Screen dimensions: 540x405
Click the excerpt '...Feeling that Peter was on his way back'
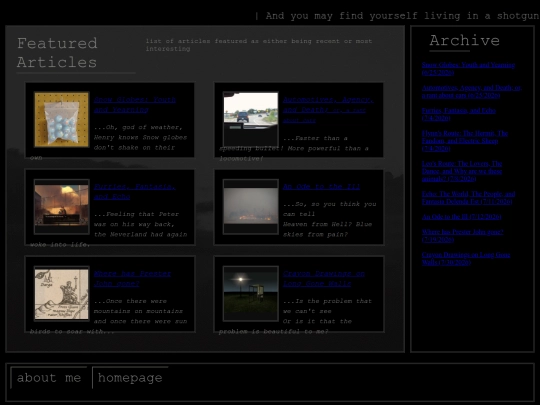[x=140, y=224]
